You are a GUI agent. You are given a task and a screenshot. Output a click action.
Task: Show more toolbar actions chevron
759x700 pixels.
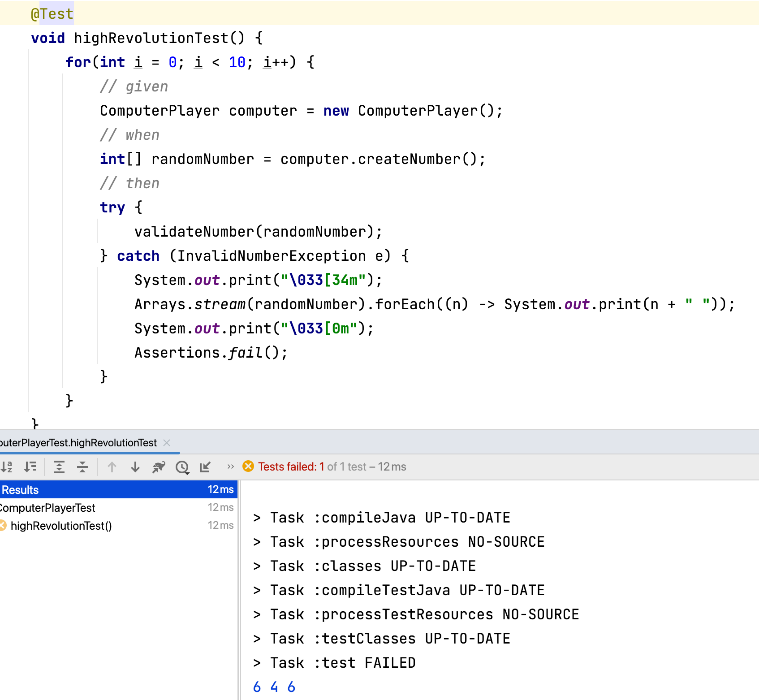click(x=231, y=467)
